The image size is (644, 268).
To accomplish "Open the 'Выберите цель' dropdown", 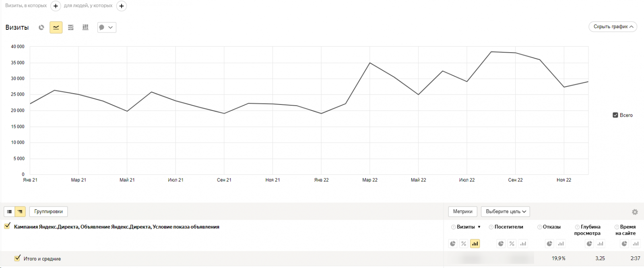I will [x=506, y=211].
